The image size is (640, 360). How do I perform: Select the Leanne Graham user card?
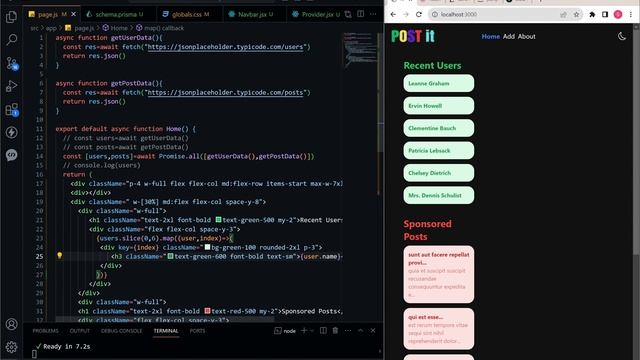[439, 83]
